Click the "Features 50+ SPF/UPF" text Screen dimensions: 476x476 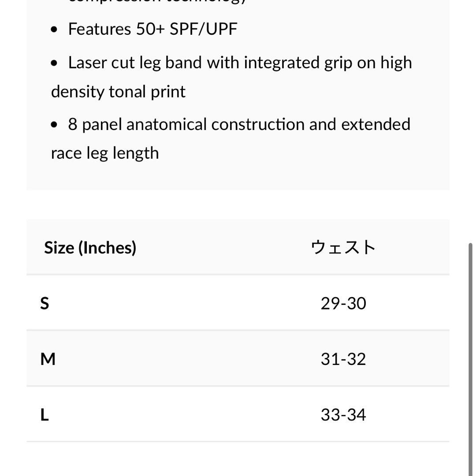[152, 29]
